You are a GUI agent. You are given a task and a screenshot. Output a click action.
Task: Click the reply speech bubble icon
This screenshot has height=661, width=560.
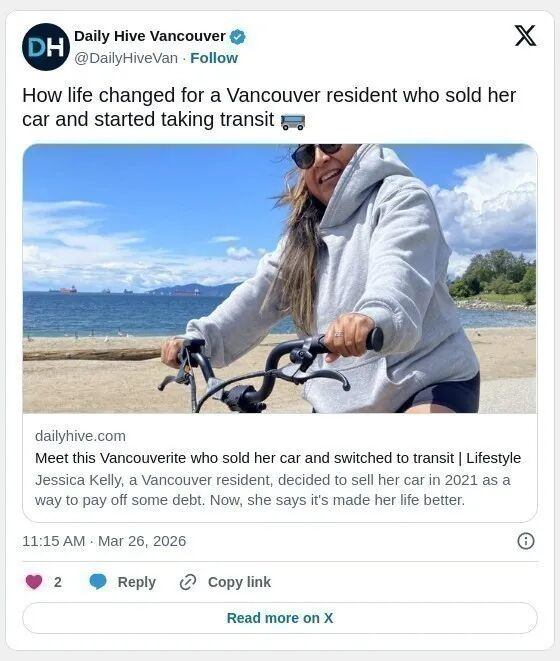tap(98, 582)
